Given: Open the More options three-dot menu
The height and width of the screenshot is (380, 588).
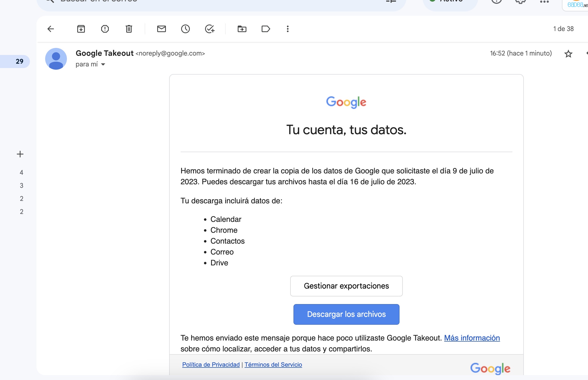Looking at the screenshot, I should tap(288, 29).
